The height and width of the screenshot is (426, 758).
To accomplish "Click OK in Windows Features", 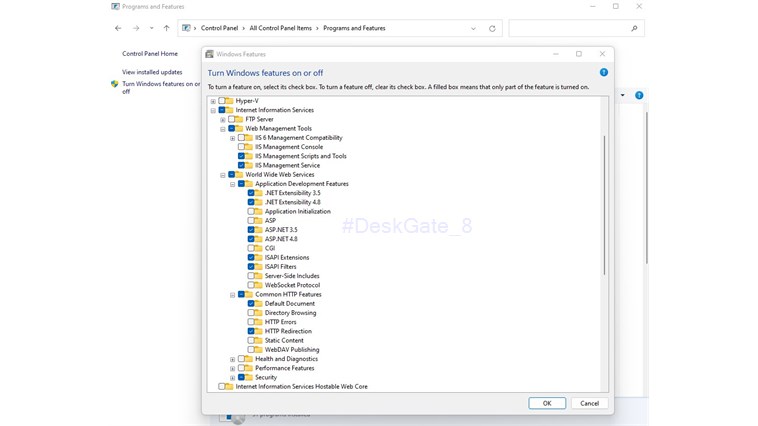I will 547,403.
